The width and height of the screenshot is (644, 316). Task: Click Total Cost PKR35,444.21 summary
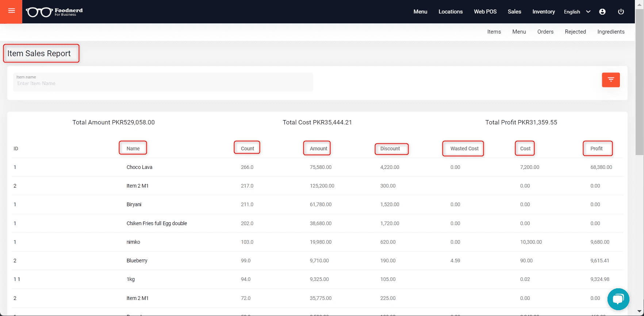[x=317, y=122]
